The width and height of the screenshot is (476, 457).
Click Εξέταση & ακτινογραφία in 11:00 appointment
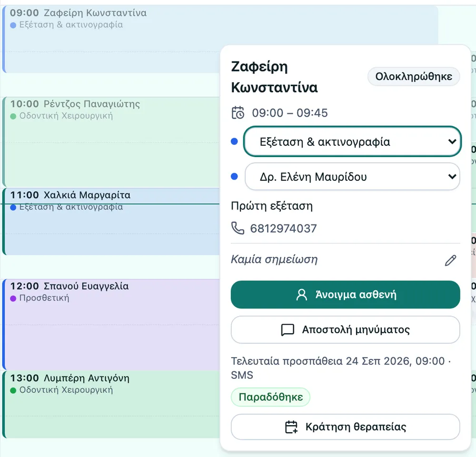[x=71, y=207]
